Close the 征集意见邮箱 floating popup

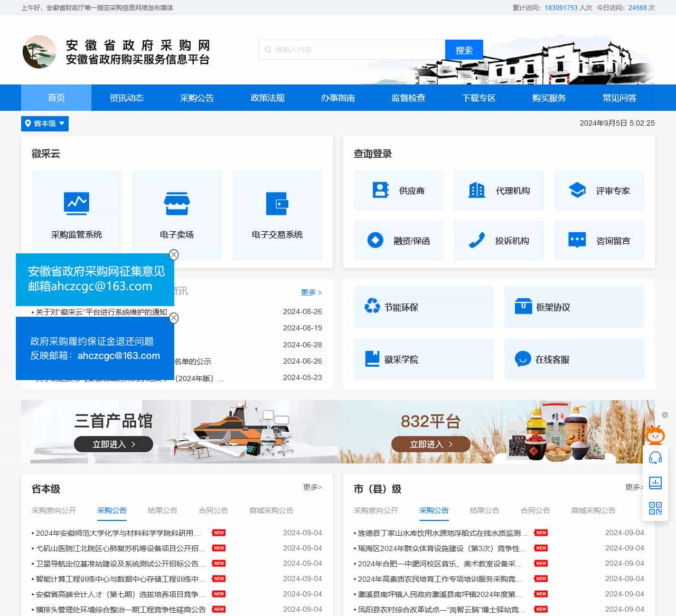(174, 254)
